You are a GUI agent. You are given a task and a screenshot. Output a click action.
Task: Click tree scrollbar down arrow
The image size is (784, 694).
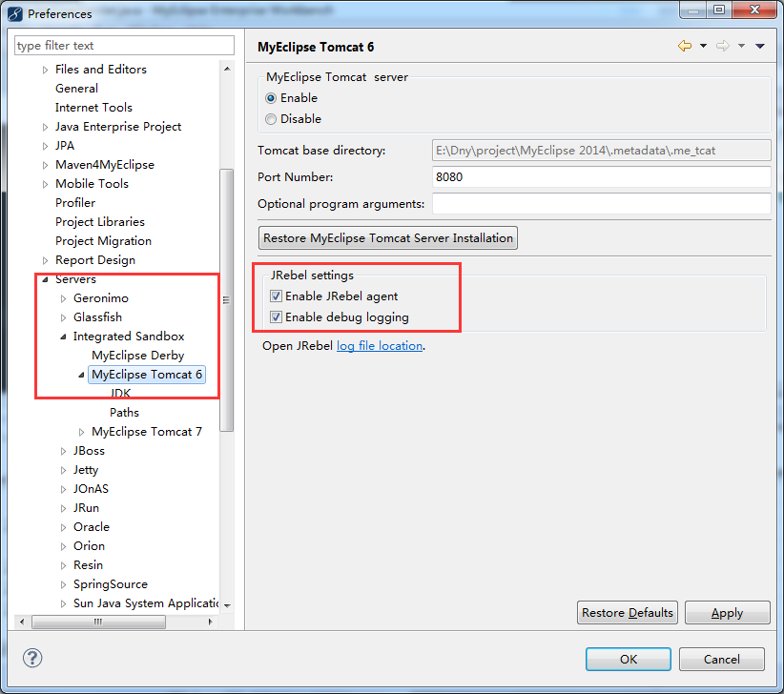point(227,605)
